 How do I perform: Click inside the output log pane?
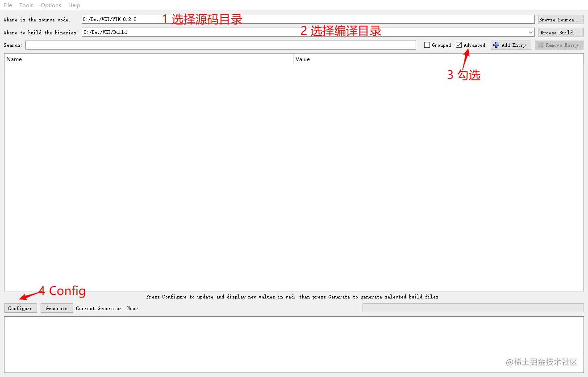pyautogui.click(x=294, y=344)
